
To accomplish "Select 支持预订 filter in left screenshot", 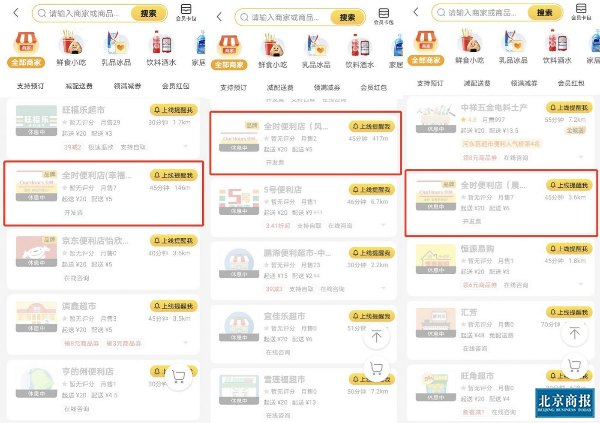I will pos(30,86).
